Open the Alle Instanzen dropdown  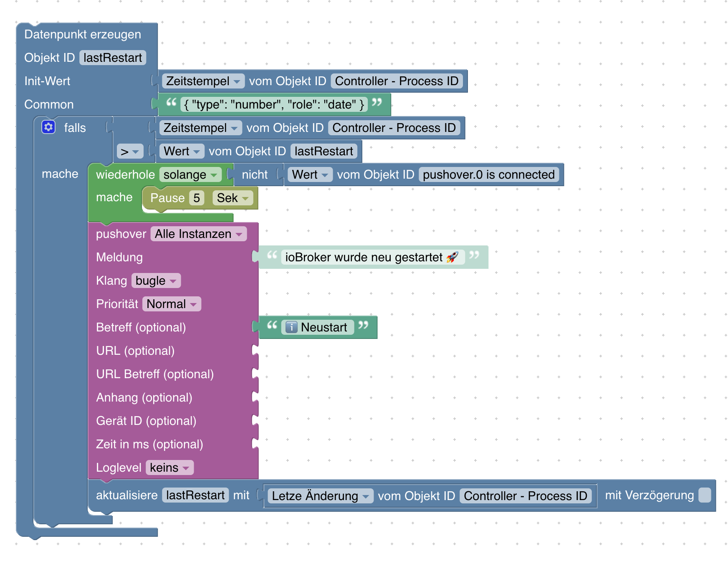[199, 234]
